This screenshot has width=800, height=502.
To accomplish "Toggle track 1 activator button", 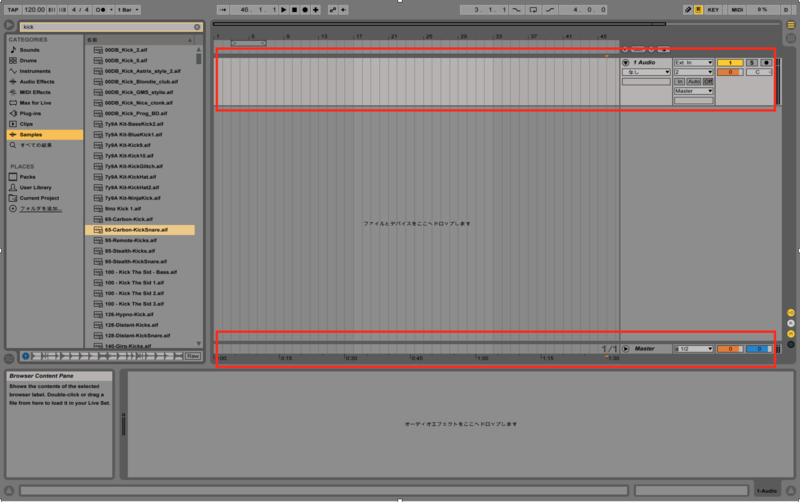I will [730, 62].
